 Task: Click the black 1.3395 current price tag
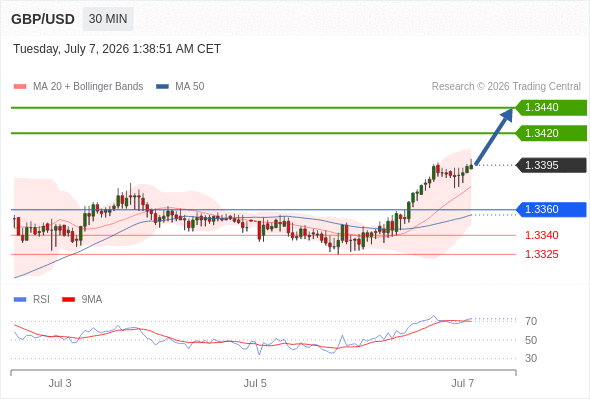tap(551, 165)
